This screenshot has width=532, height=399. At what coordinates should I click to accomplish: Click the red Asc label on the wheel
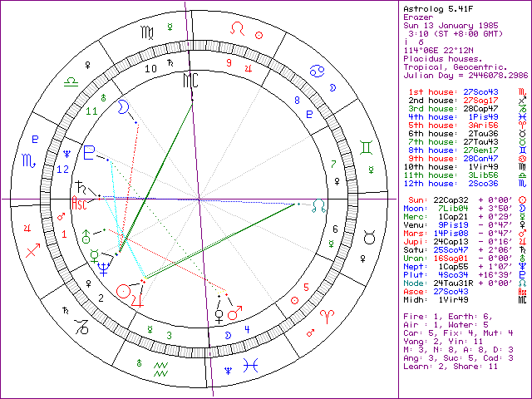(x=81, y=202)
